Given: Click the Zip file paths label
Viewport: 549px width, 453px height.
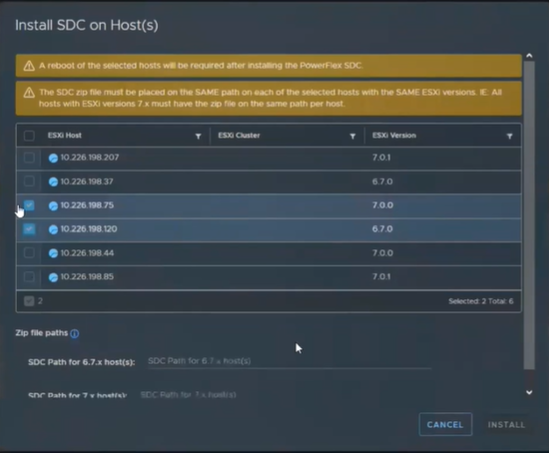Looking at the screenshot, I should (42, 333).
